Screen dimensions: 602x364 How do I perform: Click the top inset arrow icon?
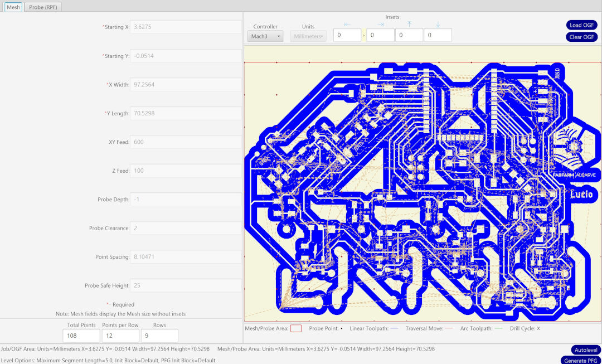click(409, 24)
